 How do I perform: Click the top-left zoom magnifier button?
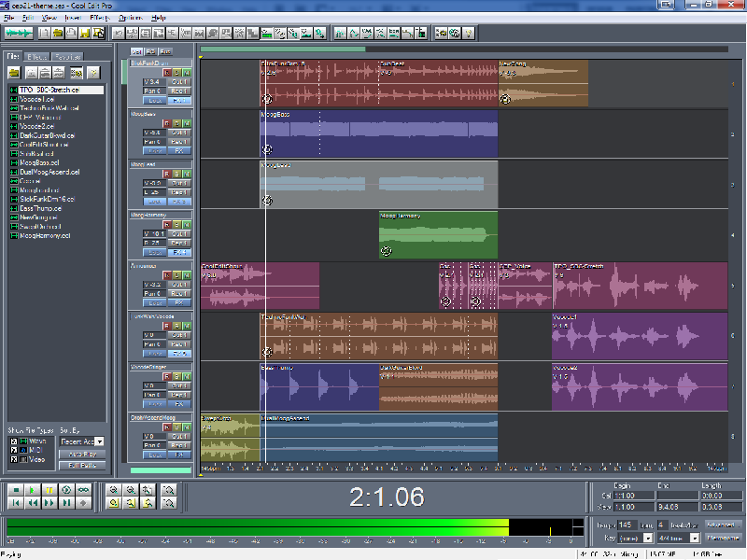[113, 490]
